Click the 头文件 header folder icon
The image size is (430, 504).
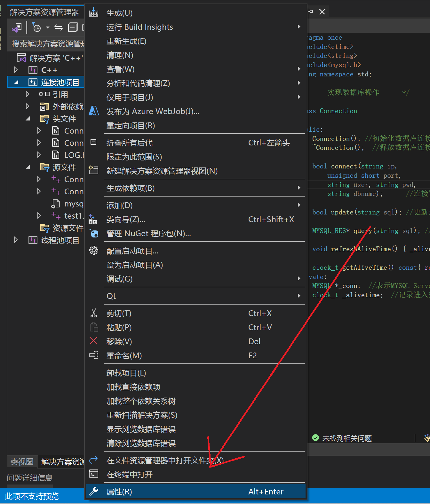(x=44, y=119)
